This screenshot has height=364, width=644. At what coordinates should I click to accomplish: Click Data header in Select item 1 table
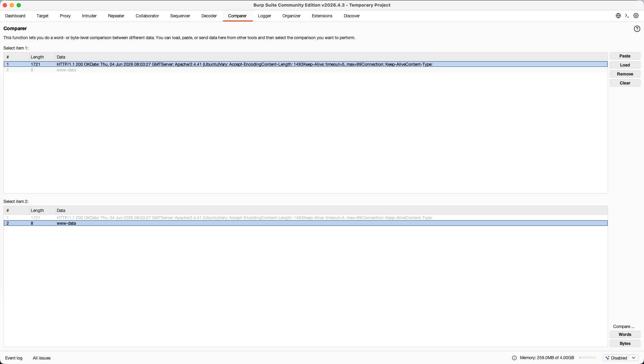331,57
